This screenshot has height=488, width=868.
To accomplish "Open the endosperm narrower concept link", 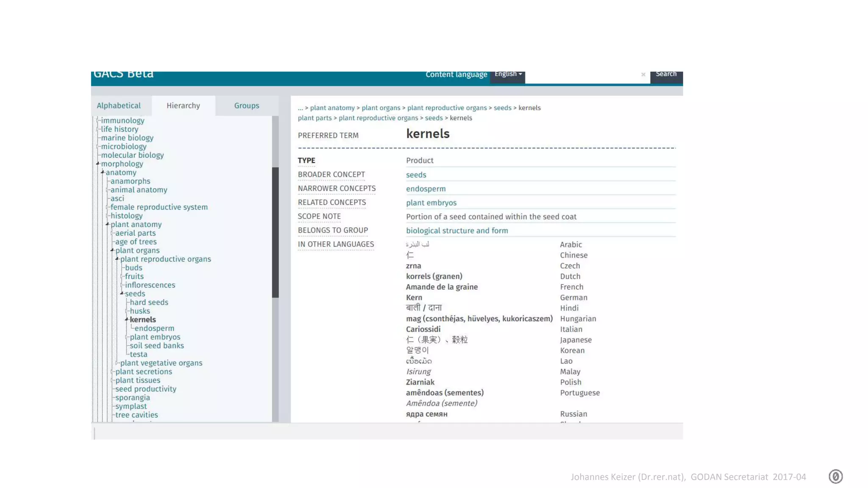I will click(x=426, y=189).
